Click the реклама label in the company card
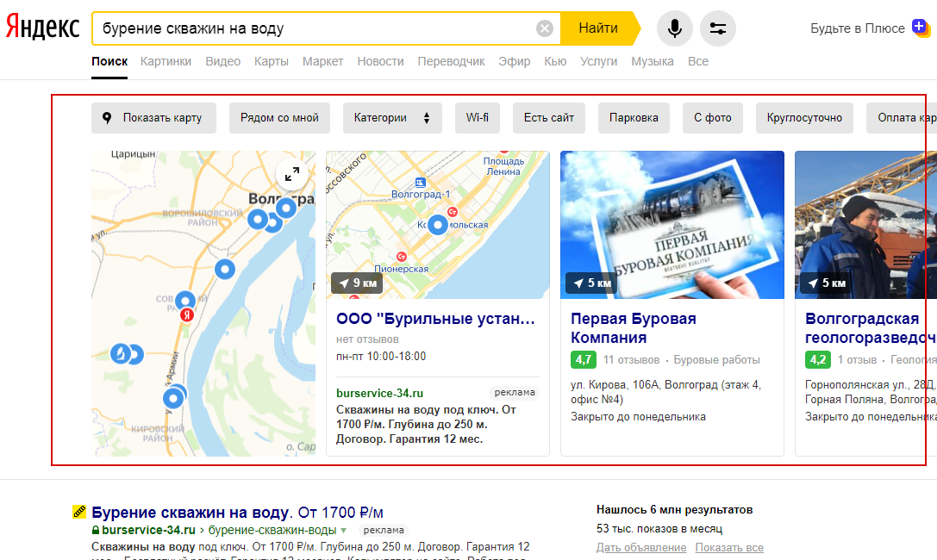The height and width of the screenshot is (560, 937). pos(515,392)
